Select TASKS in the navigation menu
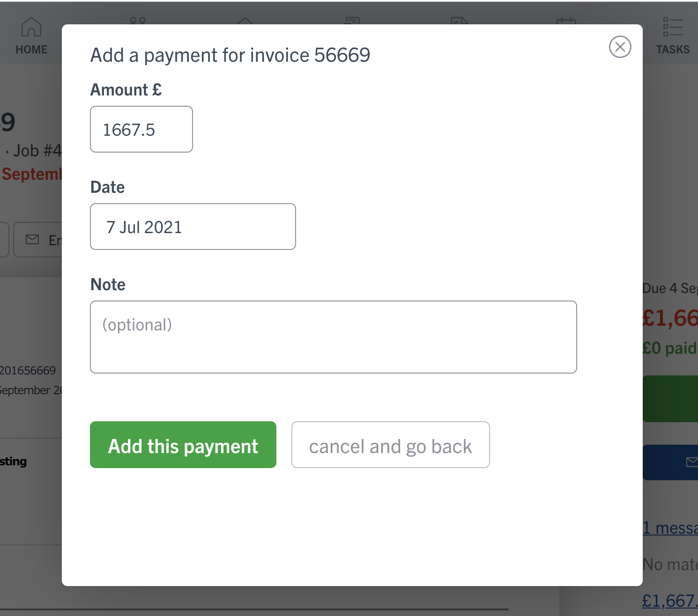Image resolution: width=698 pixels, height=616 pixels. click(673, 49)
